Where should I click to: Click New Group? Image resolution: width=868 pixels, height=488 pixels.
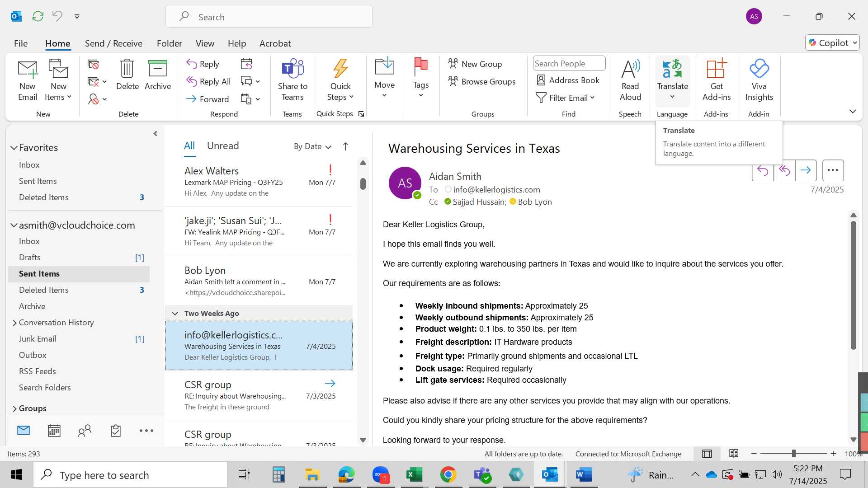(475, 64)
